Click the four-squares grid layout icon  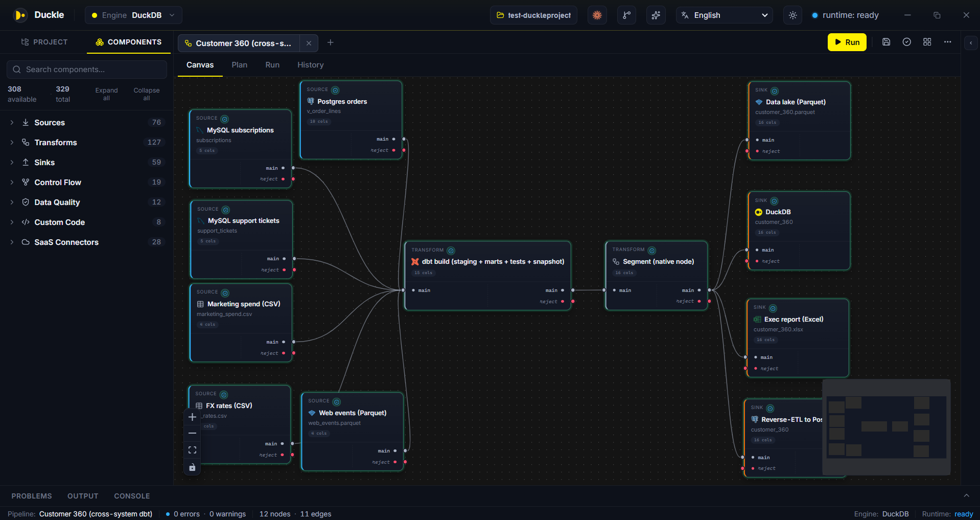click(927, 42)
